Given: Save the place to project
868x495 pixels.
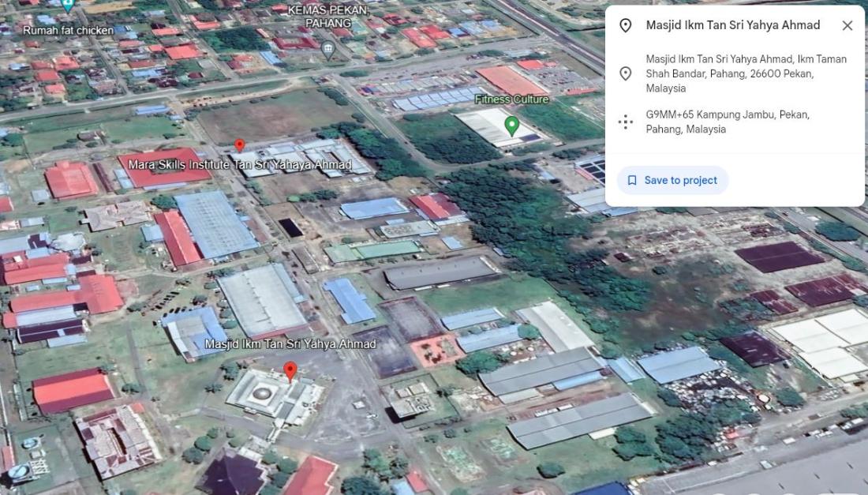Looking at the screenshot, I should [672, 181].
